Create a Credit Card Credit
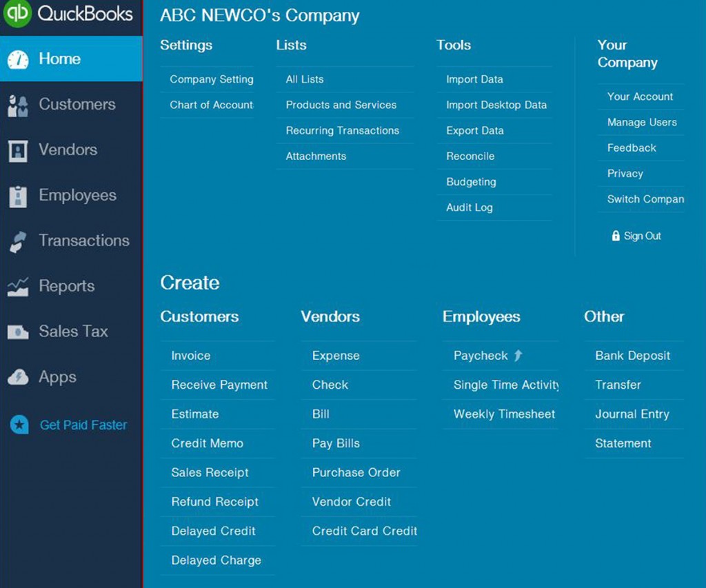 [x=365, y=531]
